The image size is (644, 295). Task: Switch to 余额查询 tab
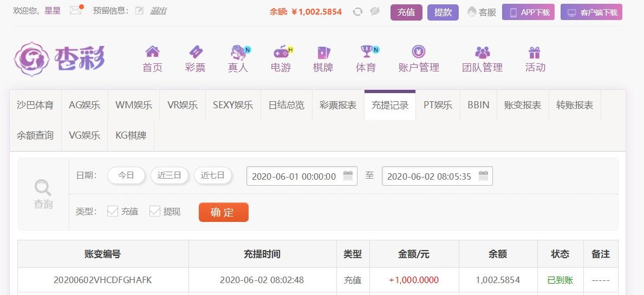coord(35,135)
